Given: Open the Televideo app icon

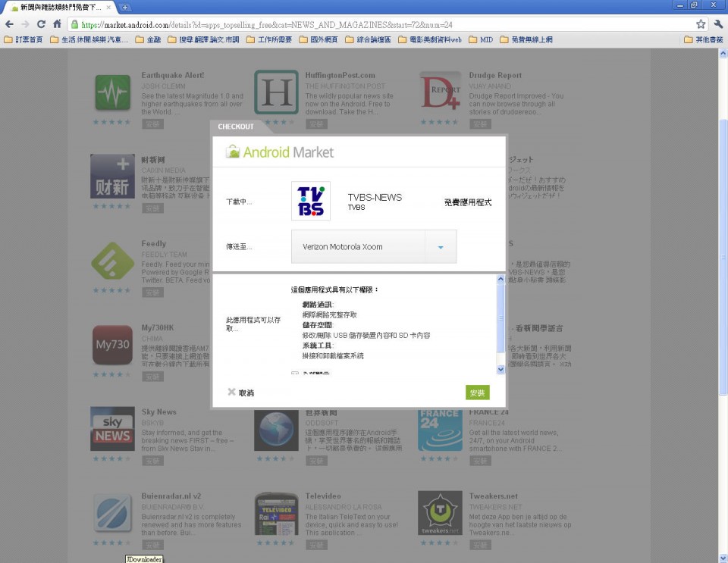Looking at the screenshot, I should 276,514.
